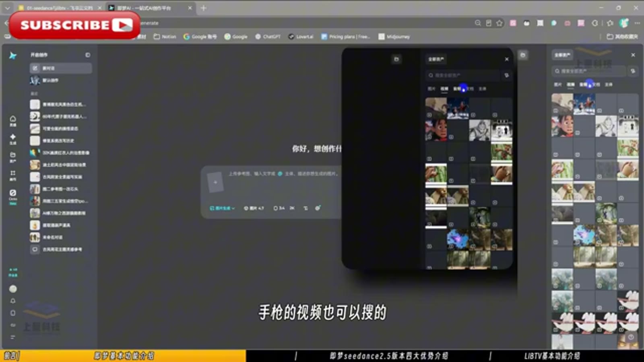
Task: Click the browser bookmark star icon
Action: point(500,23)
